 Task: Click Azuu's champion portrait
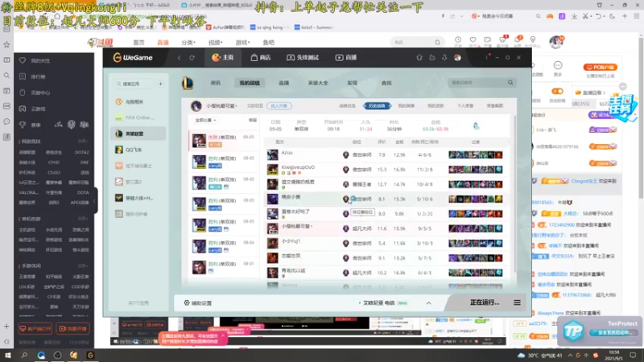coord(272,154)
